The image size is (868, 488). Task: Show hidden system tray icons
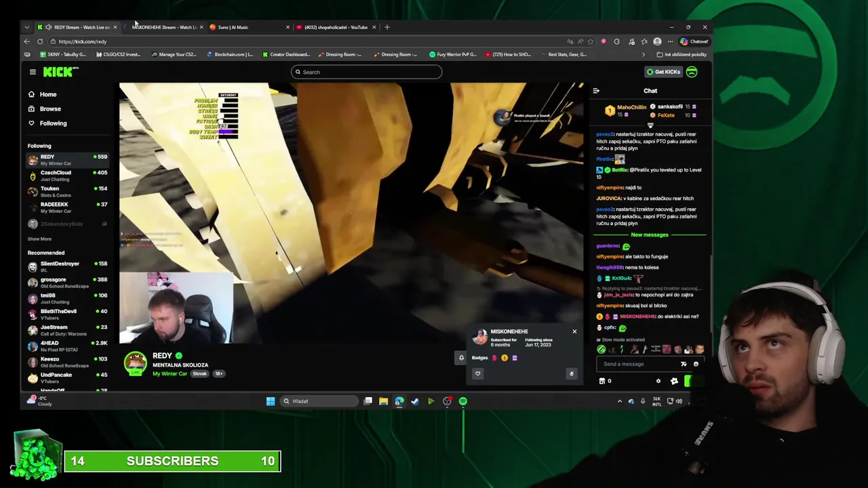[619, 401]
